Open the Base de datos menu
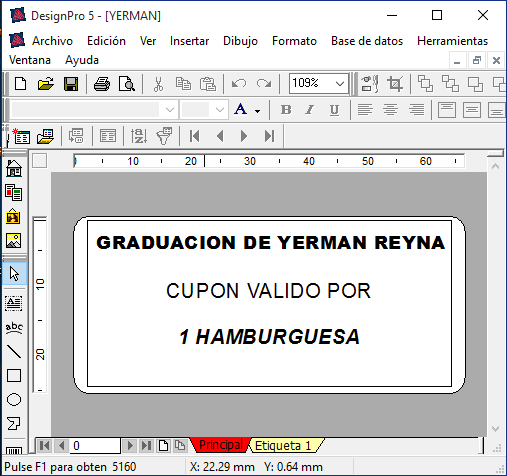 coord(367,41)
